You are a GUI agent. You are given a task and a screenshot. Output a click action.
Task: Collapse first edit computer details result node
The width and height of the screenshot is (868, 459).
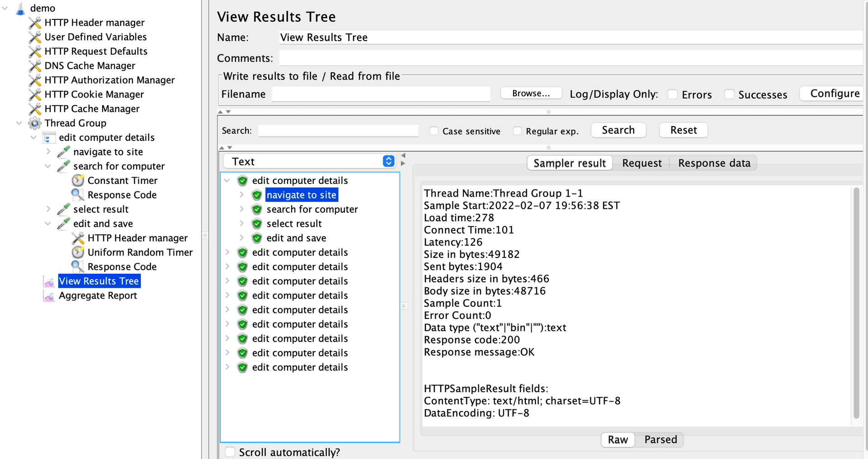tap(227, 181)
